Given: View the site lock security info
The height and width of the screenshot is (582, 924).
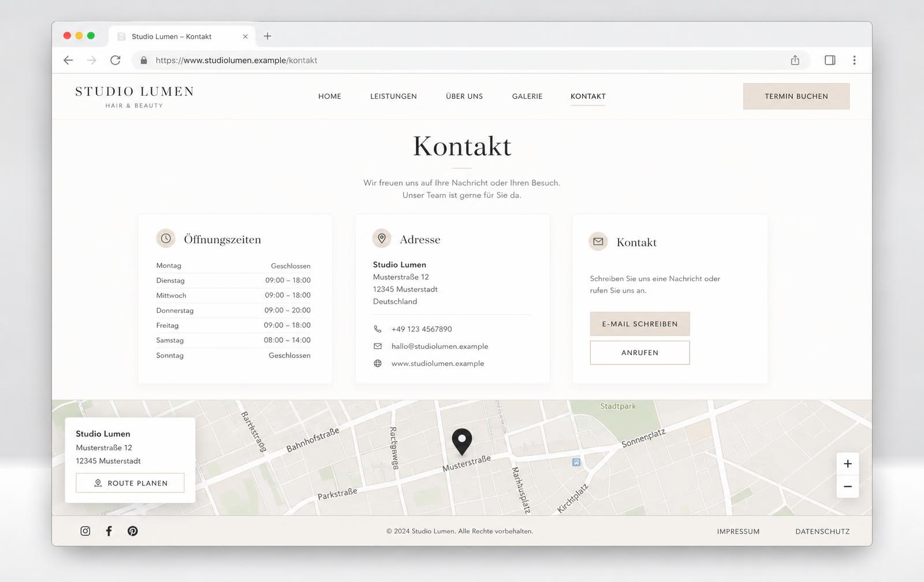Looking at the screenshot, I should click(144, 60).
